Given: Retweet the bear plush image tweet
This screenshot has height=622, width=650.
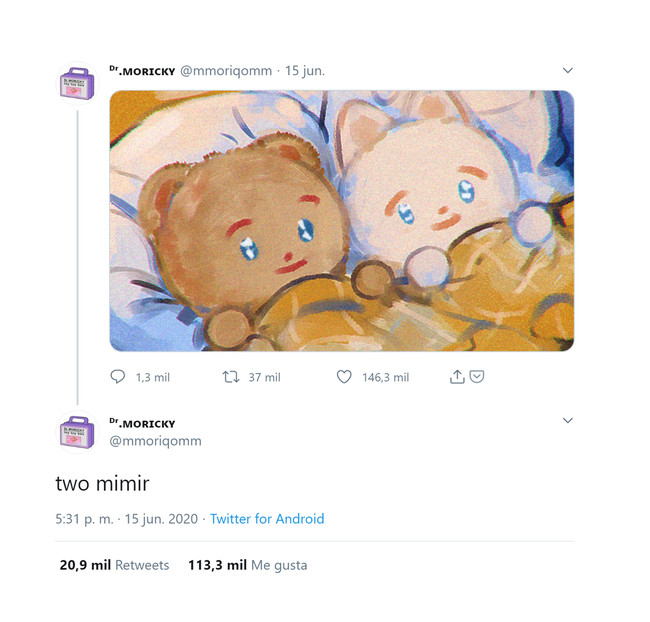Looking at the screenshot, I should 230,377.
